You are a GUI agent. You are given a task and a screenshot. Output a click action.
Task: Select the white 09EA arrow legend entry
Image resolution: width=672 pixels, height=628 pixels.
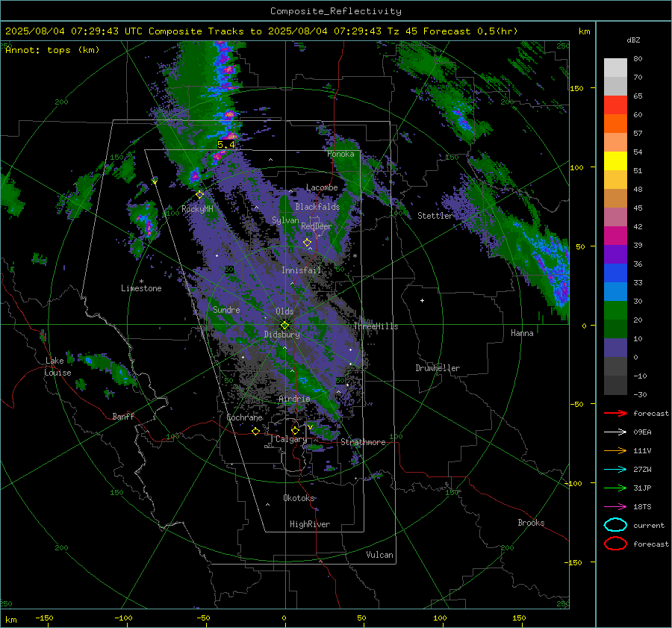coord(615,432)
